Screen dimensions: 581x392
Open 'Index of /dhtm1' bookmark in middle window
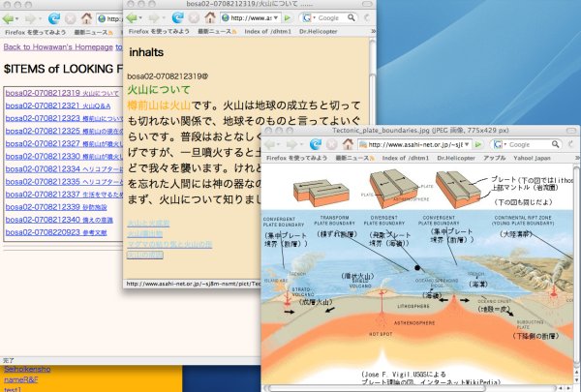pyautogui.click(x=267, y=32)
